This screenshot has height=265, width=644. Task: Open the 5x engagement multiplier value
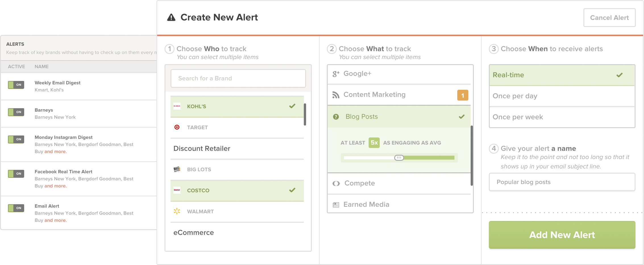point(374,143)
